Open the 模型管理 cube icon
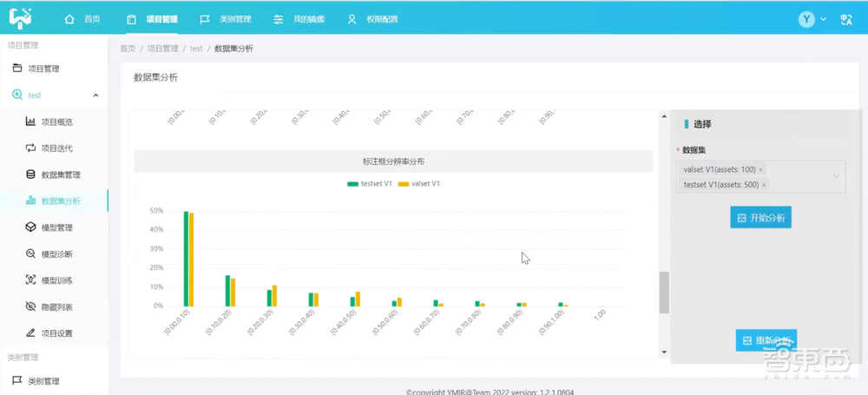The width and height of the screenshot is (868, 395). click(x=31, y=227)
